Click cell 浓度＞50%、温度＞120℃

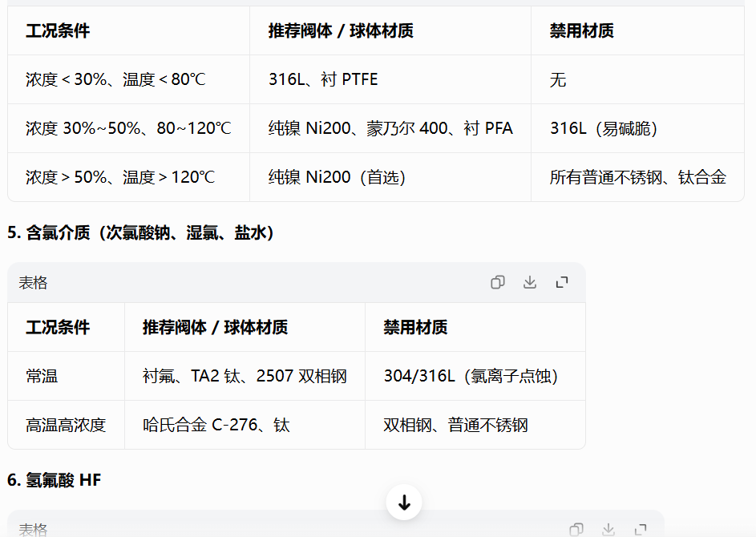[x=129, y=177]
